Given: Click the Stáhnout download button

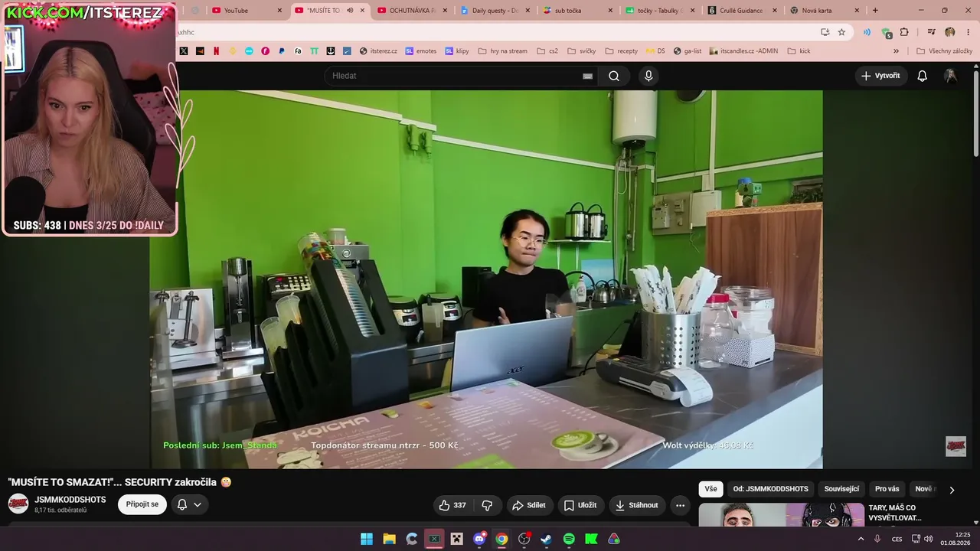Looking at the screenshot, I should 637,505.
